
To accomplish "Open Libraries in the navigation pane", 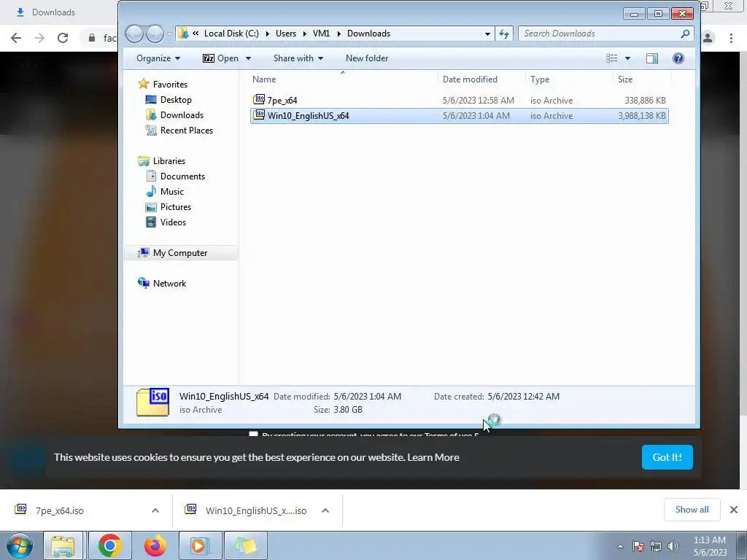I will pyautogui.click(x=169, y=161).
